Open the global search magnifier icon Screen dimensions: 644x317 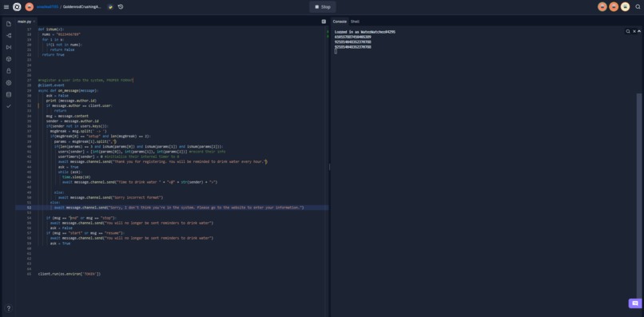point(638,7)
